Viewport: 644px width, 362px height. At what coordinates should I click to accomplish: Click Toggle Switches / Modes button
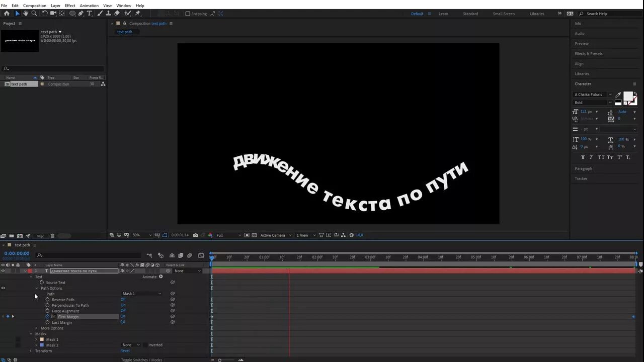point(141,360)
